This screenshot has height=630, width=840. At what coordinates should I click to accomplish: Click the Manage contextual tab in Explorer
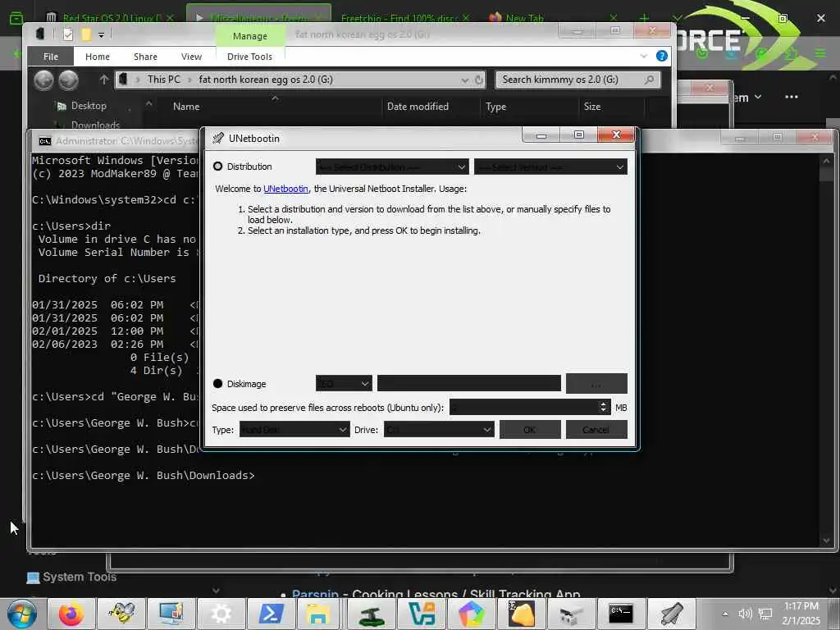(249, 36)
